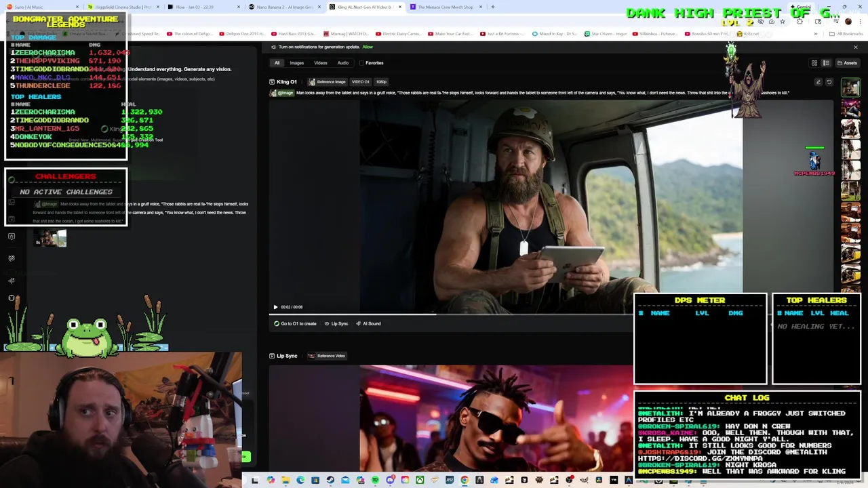Open the Mail app from the taskbar
The width and height of the screenshot is (868, 488).
(345, 481)
